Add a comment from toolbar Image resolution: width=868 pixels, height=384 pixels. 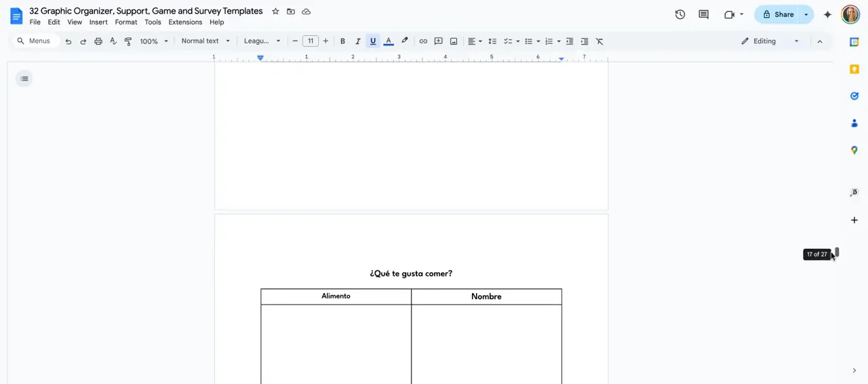click(x=438, y=41)
